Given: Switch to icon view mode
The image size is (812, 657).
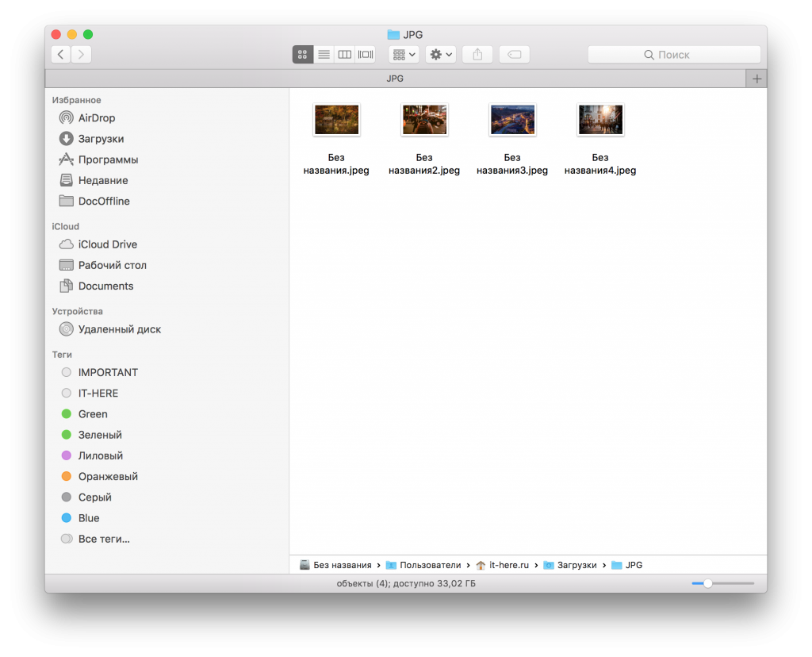Looking at the screenshot, I should click(302, 55).
